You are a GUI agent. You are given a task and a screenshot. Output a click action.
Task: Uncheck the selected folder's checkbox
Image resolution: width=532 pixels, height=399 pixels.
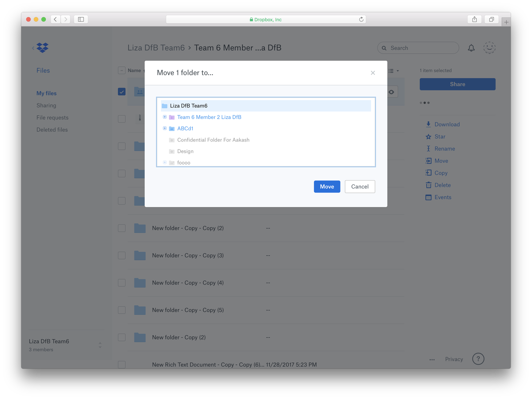[122, 91]
